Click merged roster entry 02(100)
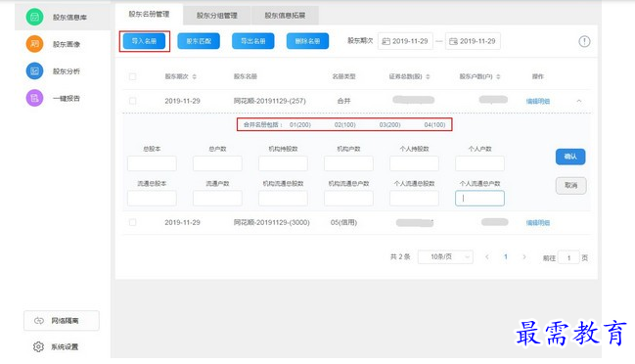 (345, 124)
